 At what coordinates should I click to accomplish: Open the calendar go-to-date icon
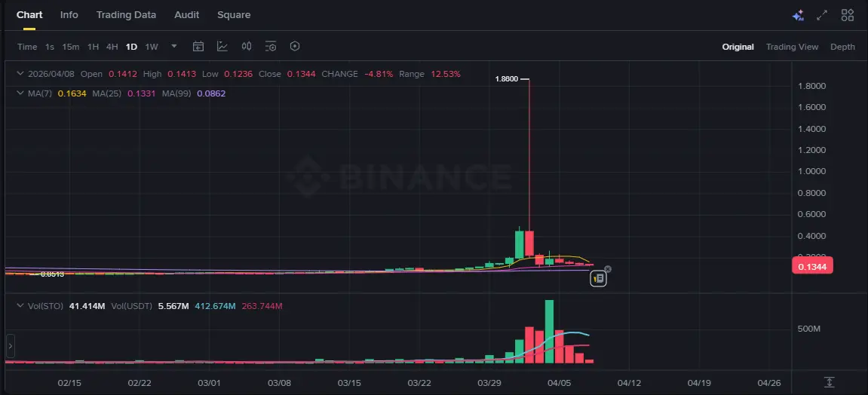198,47
